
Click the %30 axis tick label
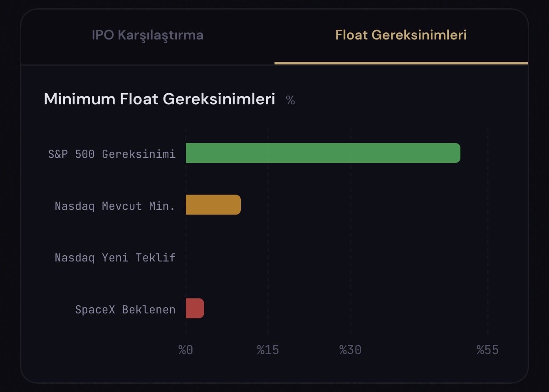pyautogui.click(x=350, y=350)
